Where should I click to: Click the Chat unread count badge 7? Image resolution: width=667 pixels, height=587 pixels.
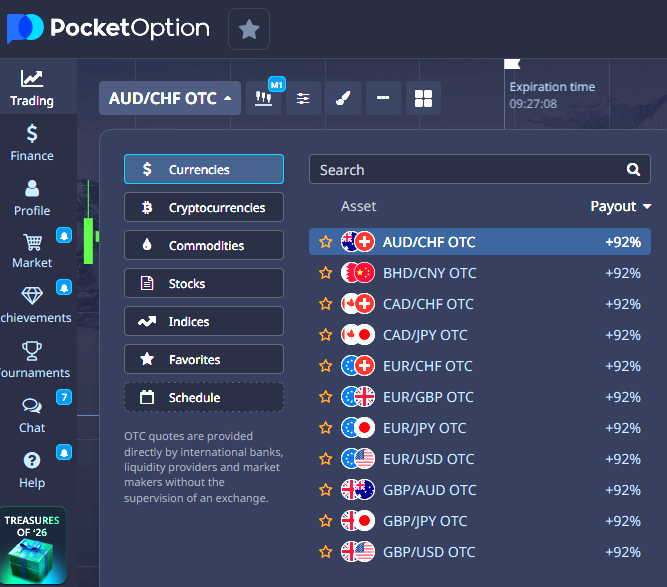pyautogui.click(x=64, y=397)
